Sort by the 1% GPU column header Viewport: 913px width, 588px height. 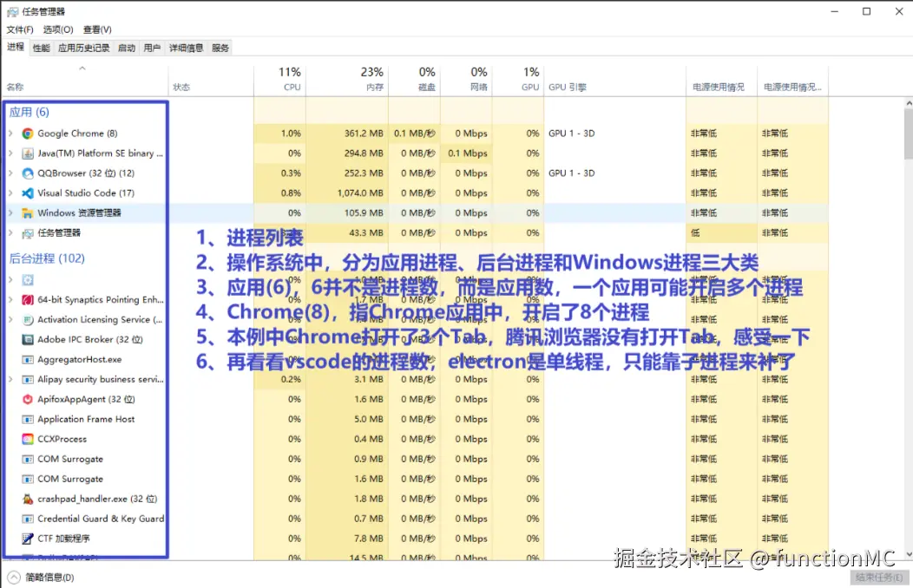(x=517, y=80)
